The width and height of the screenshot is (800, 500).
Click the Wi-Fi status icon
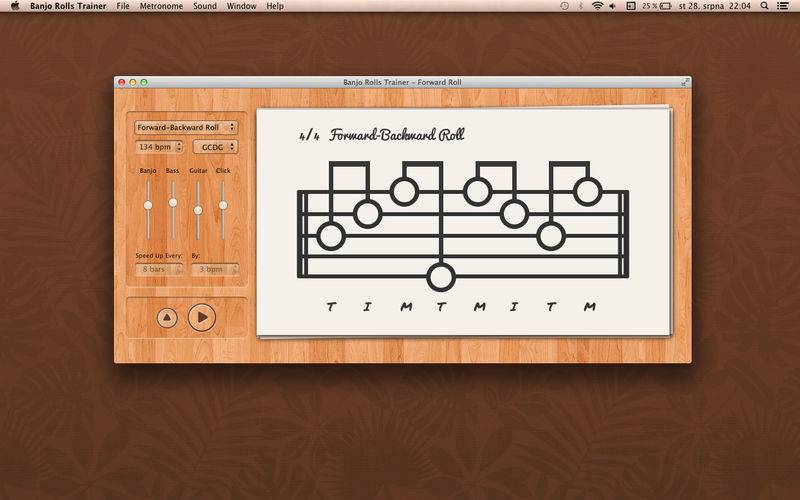597,6
